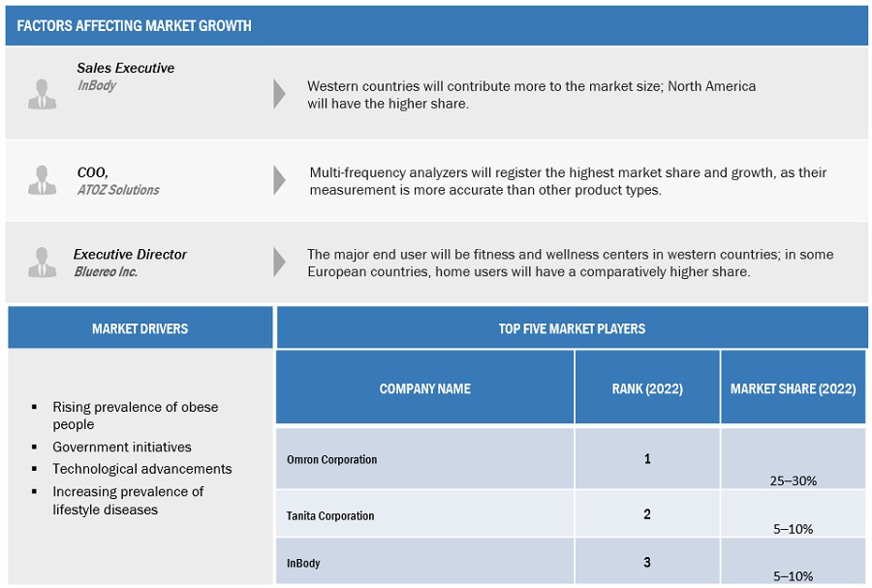
Task: Select the Omron Corporation table cell
Action: click(x=332, y=459)
